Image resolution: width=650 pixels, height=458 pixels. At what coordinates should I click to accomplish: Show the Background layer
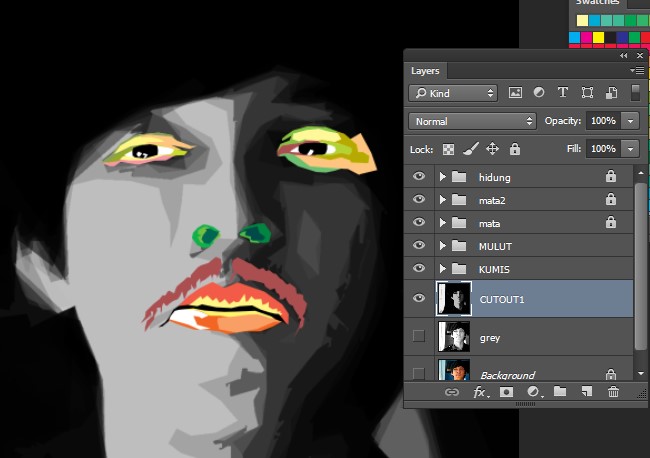(x=419, y=373)
